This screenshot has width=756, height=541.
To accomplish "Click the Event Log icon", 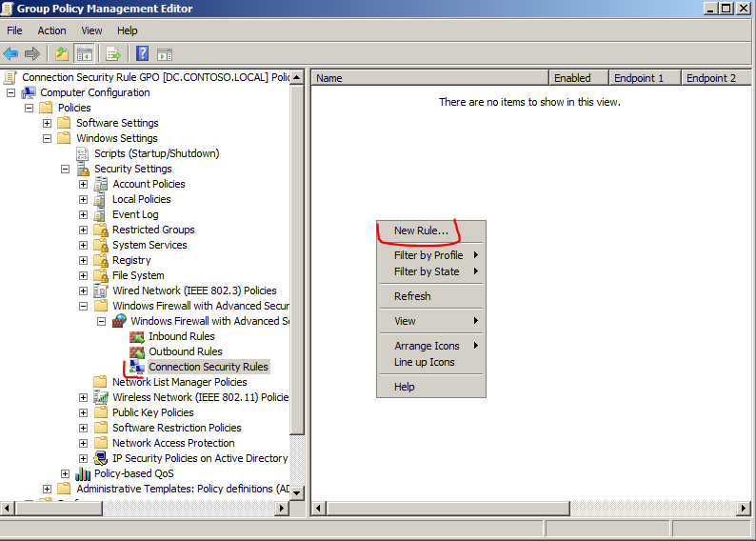I will (100, 214).
